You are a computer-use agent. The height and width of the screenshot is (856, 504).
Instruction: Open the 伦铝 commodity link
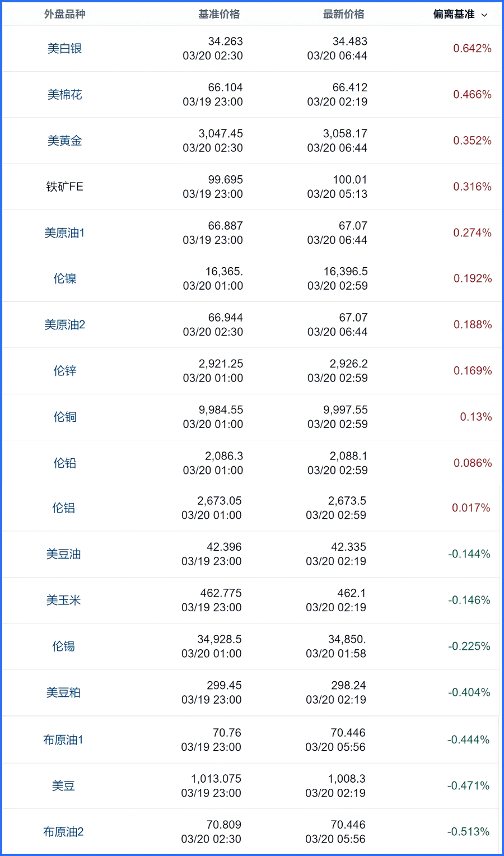(x=63, y=508)
